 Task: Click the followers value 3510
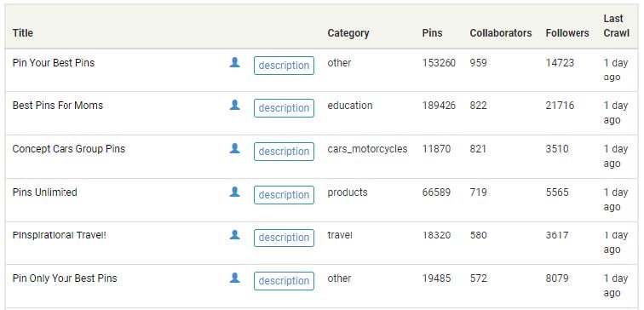[557, 149]
